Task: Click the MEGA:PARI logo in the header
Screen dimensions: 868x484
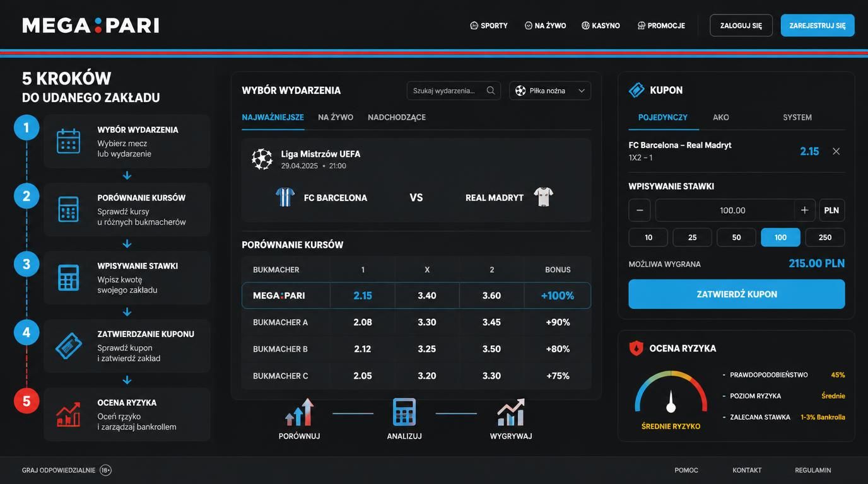Action: click(91, 25)
